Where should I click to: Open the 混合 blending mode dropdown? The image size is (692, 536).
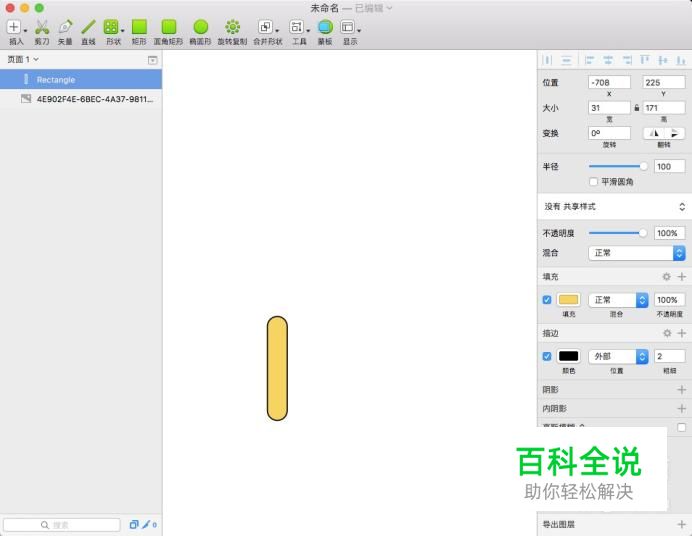(x=636, y=253)
